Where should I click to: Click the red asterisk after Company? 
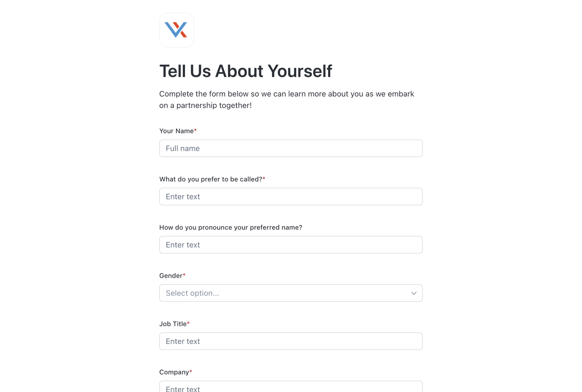pyautogui.click(x=191, y=371)
